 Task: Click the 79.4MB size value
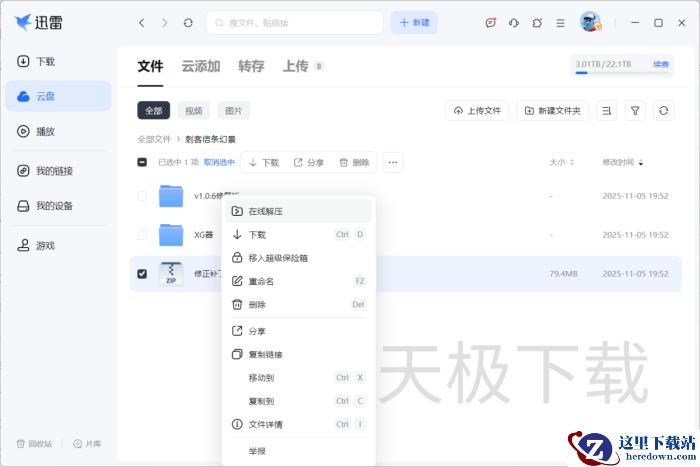563,274
